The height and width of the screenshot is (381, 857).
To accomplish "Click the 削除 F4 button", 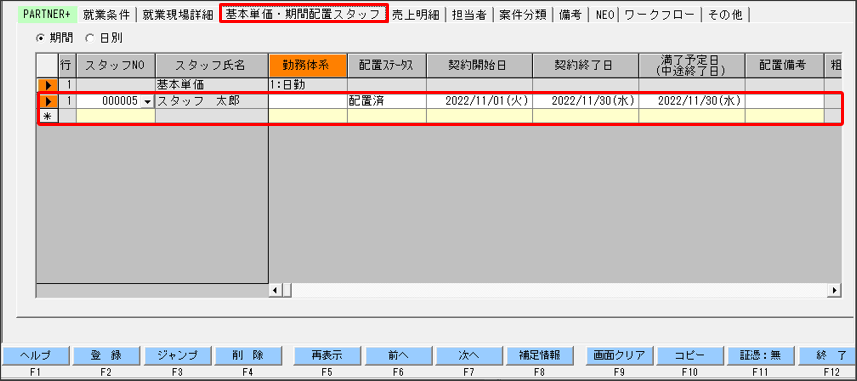I will (x=249, y=355).
